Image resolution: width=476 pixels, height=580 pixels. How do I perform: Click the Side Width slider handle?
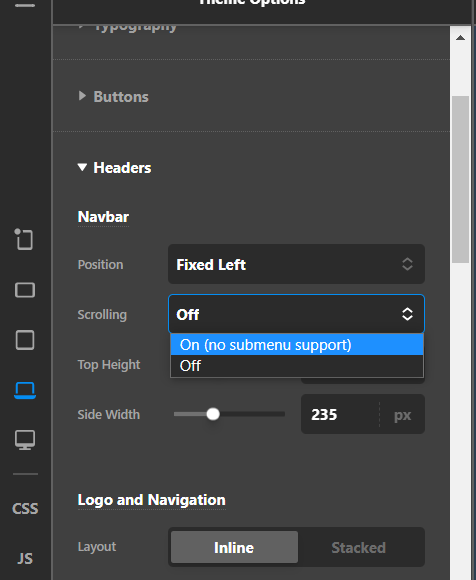tap(213, 414)
